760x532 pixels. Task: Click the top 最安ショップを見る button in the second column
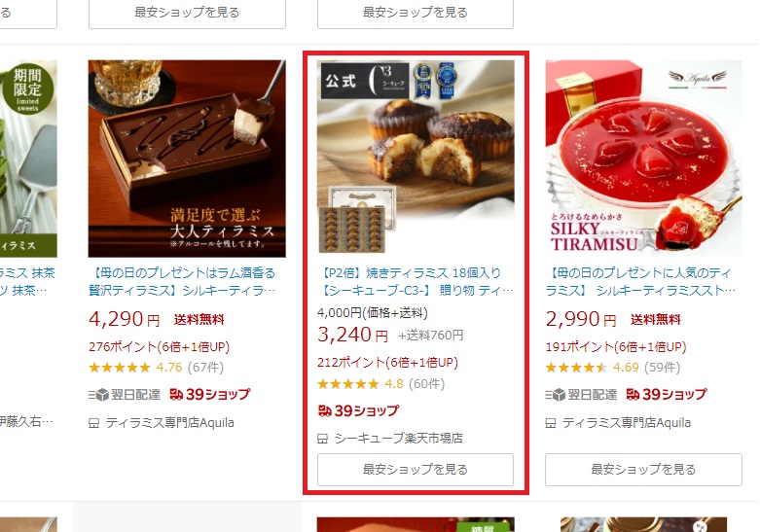point(187,14)
